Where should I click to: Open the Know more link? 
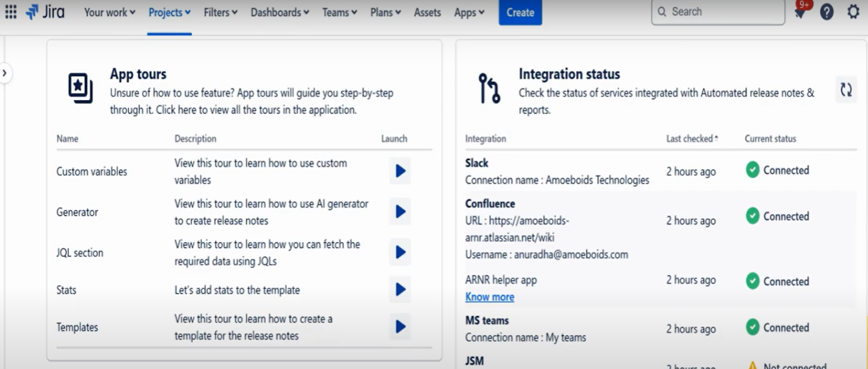click(x=490, y=297)
